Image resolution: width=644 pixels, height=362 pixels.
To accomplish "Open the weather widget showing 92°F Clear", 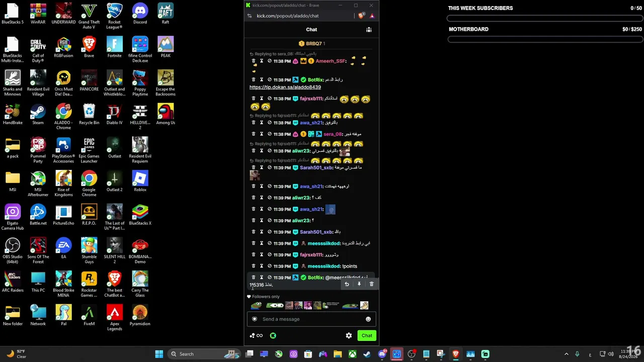I will (x=16, y=354).
